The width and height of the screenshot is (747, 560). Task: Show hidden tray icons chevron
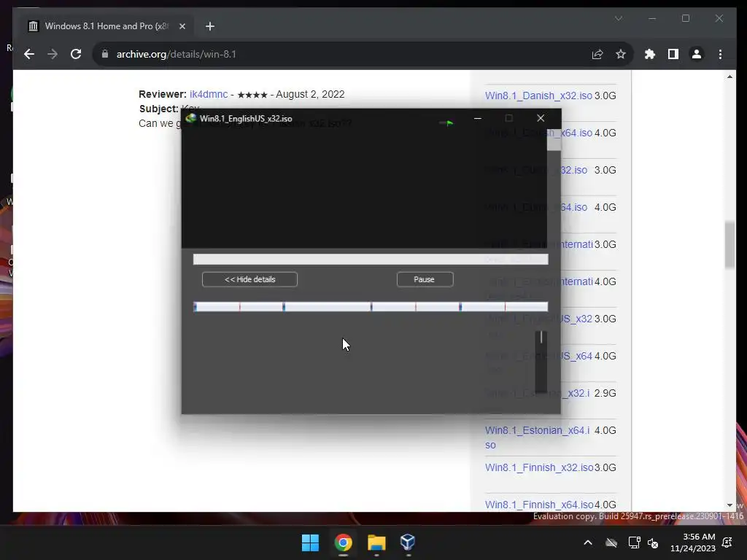click(588, 542)
